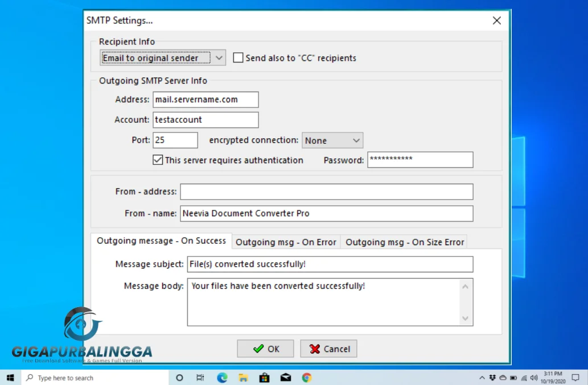Open the clock and date flyout
The height and width of the screenshot is (385, 588).
(553, 378)
